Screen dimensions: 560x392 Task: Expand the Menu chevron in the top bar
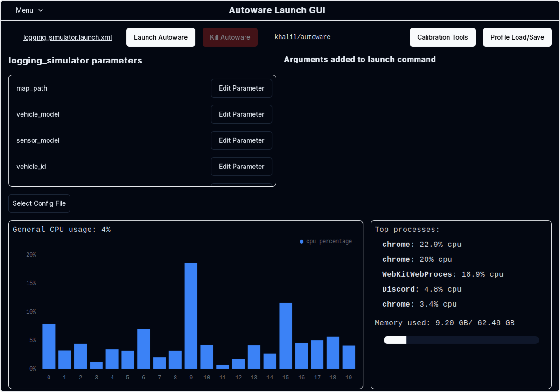coord(40,10)
